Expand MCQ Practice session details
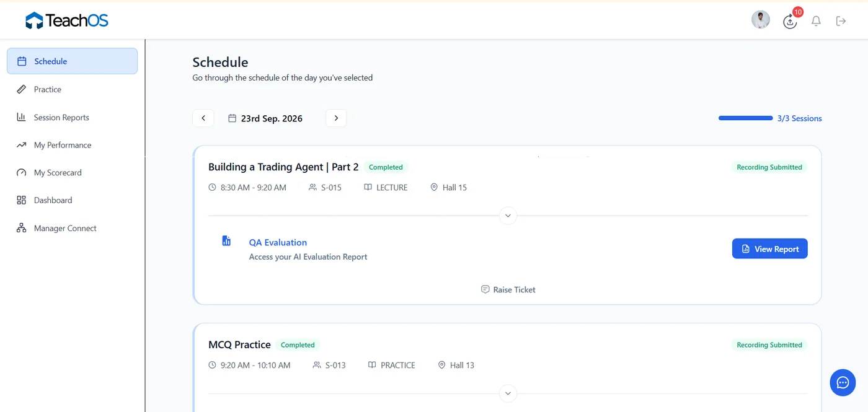Viewport: 868px width, 412px height. (x=508, y=393)
